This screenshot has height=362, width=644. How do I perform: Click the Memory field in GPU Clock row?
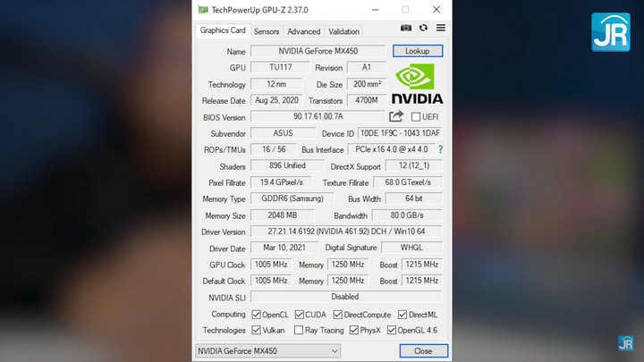point(348,265)
